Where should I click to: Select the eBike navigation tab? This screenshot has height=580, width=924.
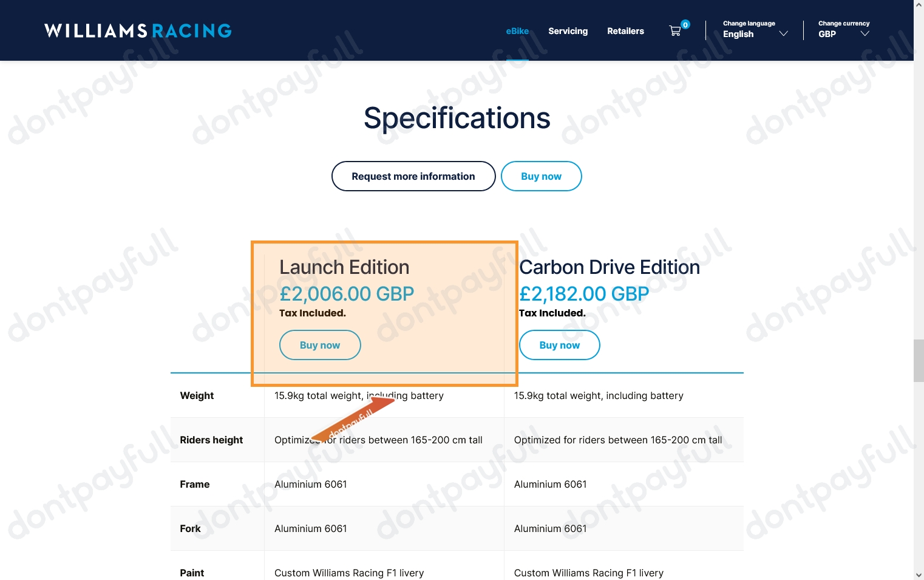click(x=517, y=30)
